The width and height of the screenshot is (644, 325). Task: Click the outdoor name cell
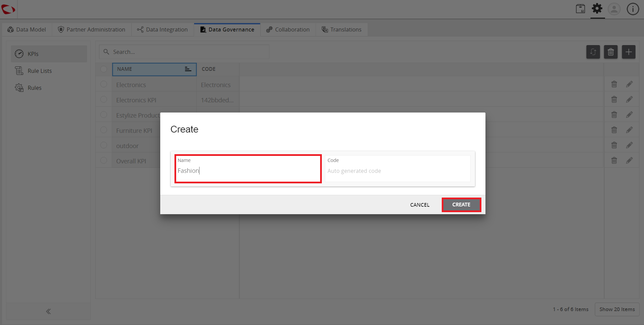136,146
